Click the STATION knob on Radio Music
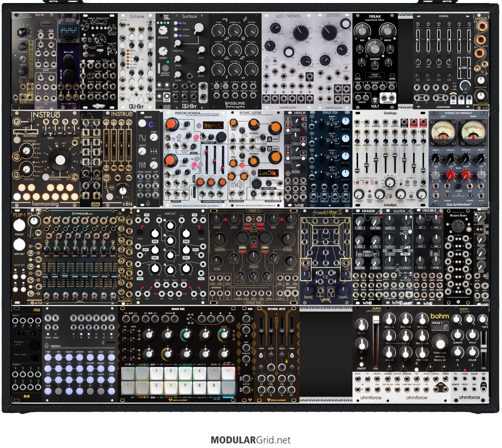This screenshot has width=502, height=448. click(163, 31)
